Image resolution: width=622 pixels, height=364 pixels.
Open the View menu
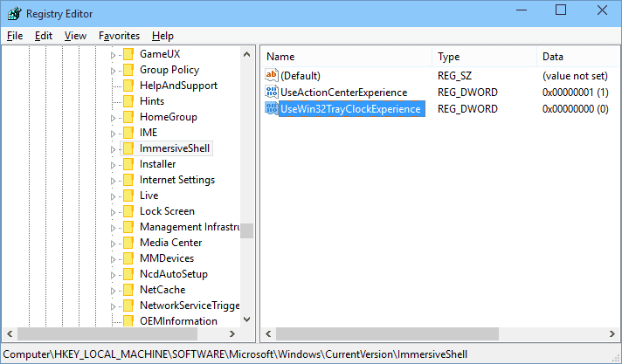pyautogui.click(x=75, y=36)
